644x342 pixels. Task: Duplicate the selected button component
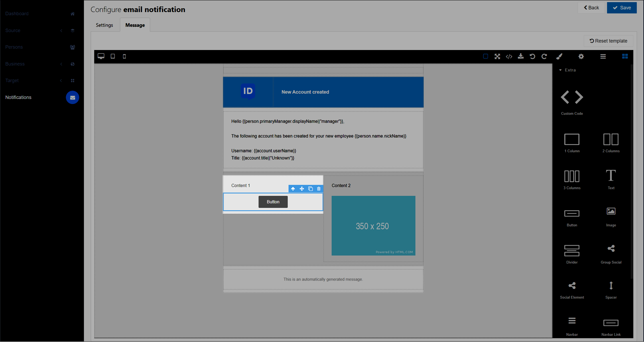pos(310,189)
